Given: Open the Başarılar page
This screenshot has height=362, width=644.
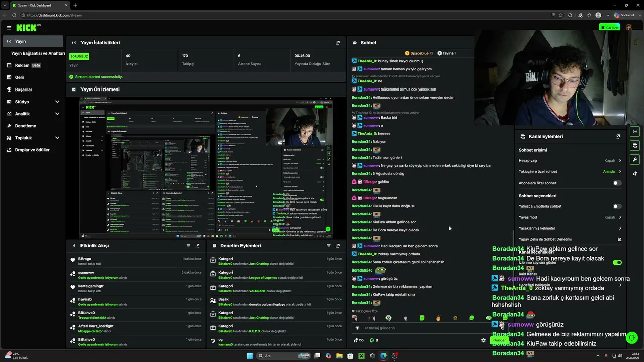Looking at the screenshot, I should point(23,89).
